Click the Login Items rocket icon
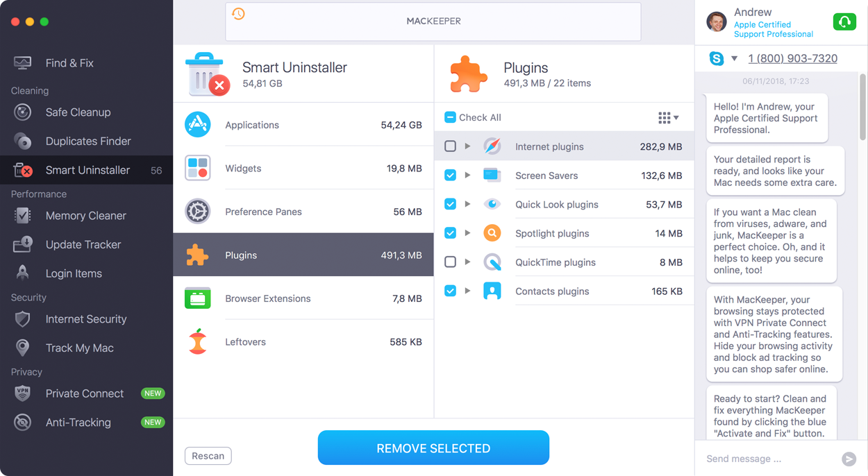The height and width of the screenshot is (476, 868). coord(23,273)
